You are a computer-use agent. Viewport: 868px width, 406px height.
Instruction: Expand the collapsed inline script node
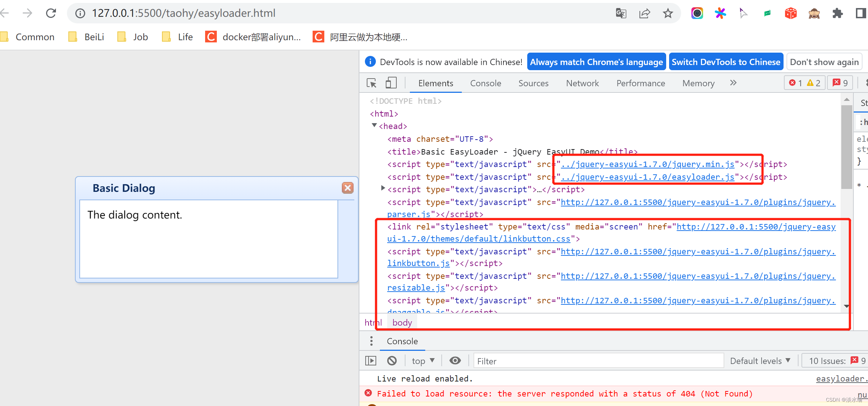[382, 188]
